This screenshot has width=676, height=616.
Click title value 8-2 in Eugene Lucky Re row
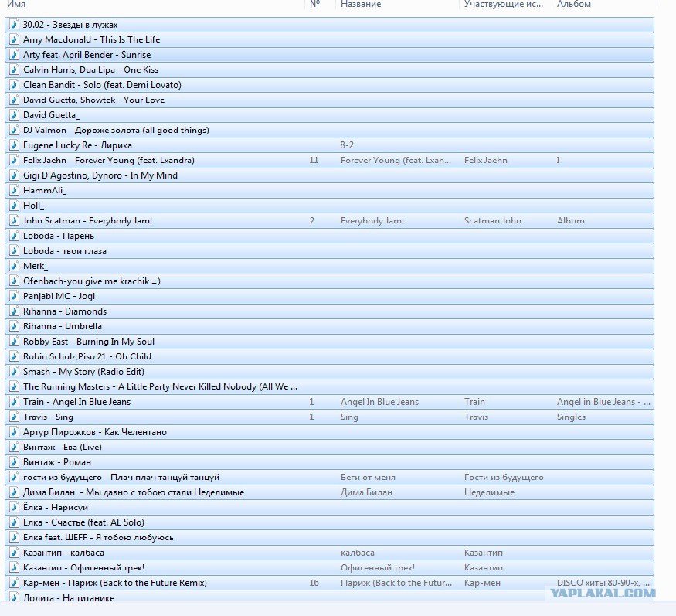click(x=347, y=145)
